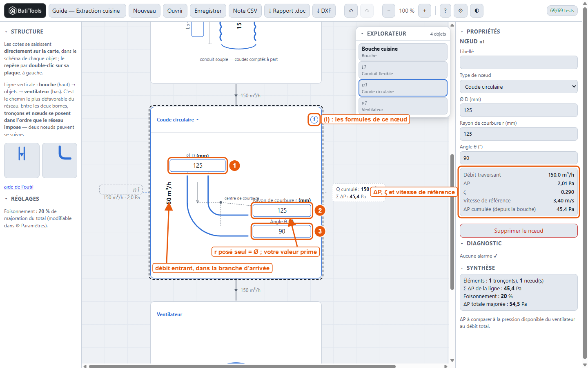Zoom out with the minus button
The height and width of the screenshot is (368, 588).
tap(389, 11)
